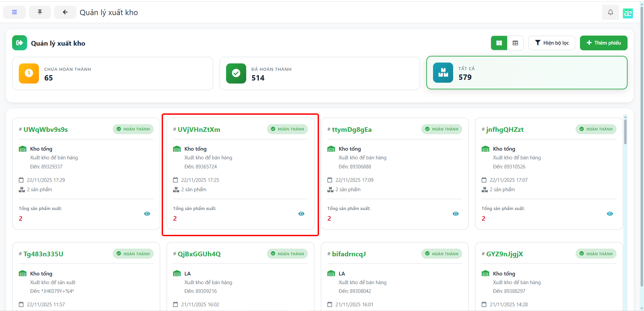The width and height of the screenshot is (644, 311).
Task: Click Thêm phiếu to add slip
Action: click(x=603, y=43)
